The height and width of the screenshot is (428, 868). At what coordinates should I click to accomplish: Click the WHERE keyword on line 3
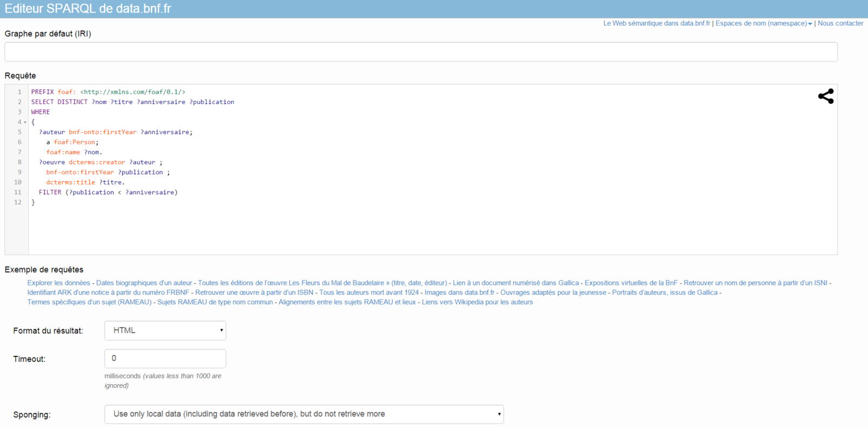coord(40,112)
